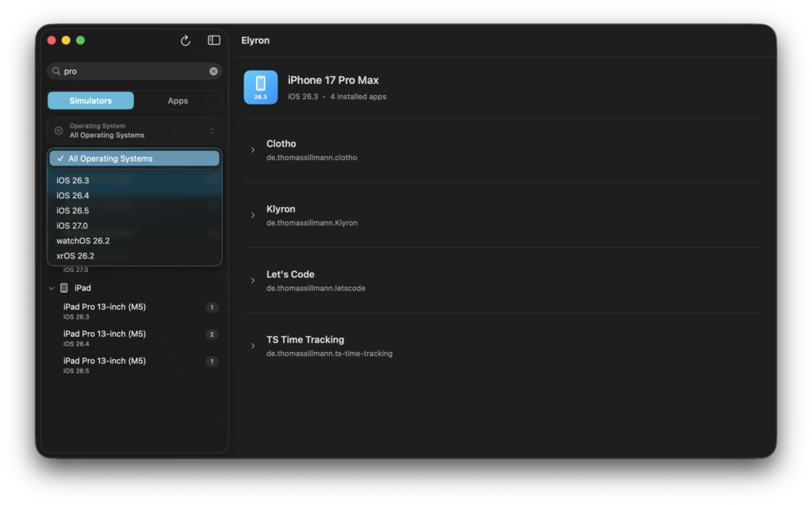Screen dimensions: 812x505
Task: Expand the TS Time Tracking app row
Action: tap(253, 346)
